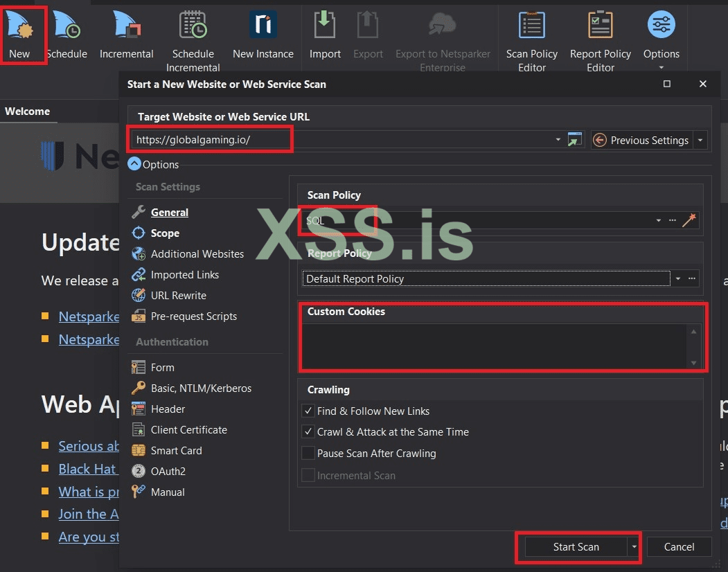This screenshot has height=572, width=728.
Task: Open the 'Join the A' link
Action: (x=89, y=514)
